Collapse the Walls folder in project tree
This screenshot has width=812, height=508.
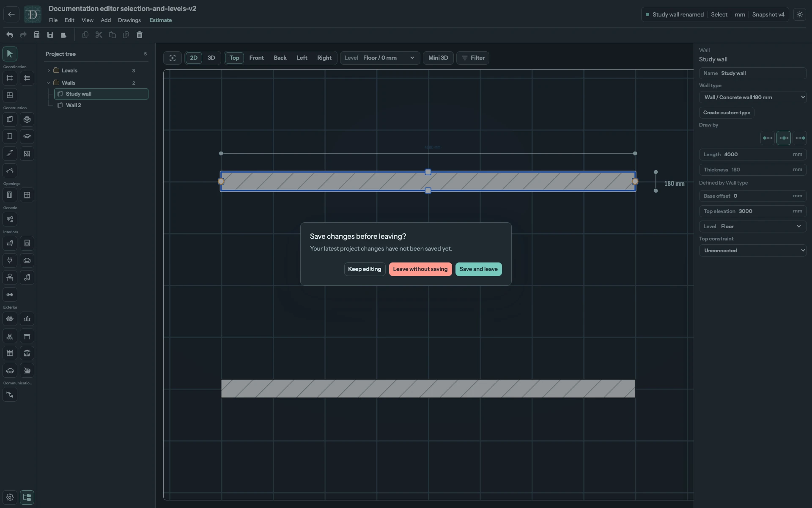point(49,83)
